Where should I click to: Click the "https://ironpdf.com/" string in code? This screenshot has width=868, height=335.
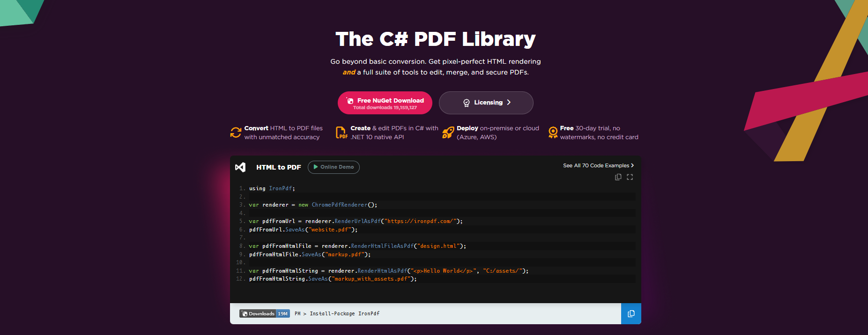pos(421,221)
